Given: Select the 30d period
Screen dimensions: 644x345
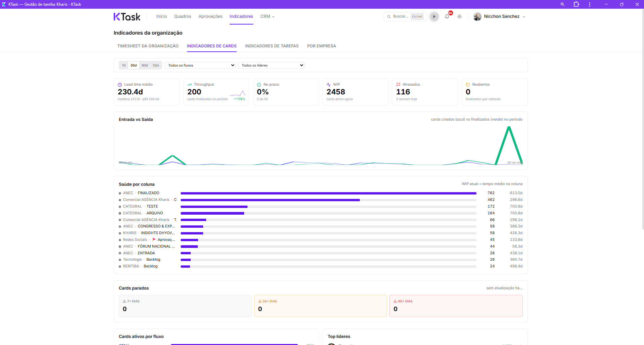Looking at the screenshot, I should pyautogui.click(x=134, y=65).
